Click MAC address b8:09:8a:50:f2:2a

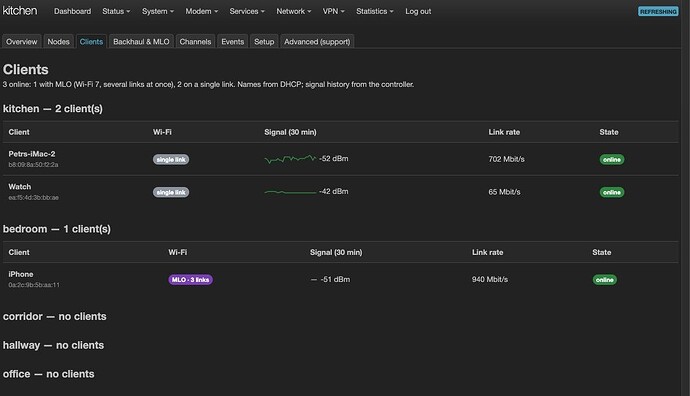point(33,165)
